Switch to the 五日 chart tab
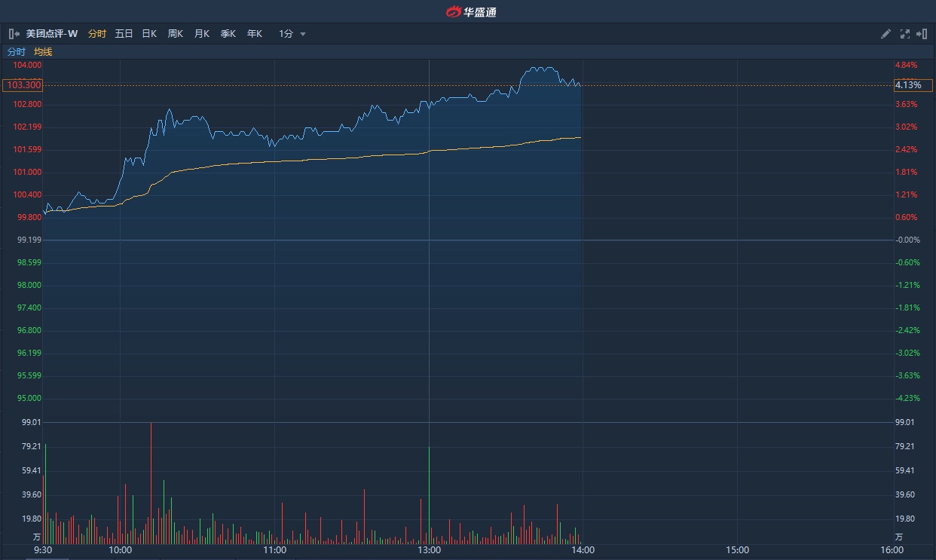Image resolution: width=936 pixels, height=560 pixels. tap(124, 34)
